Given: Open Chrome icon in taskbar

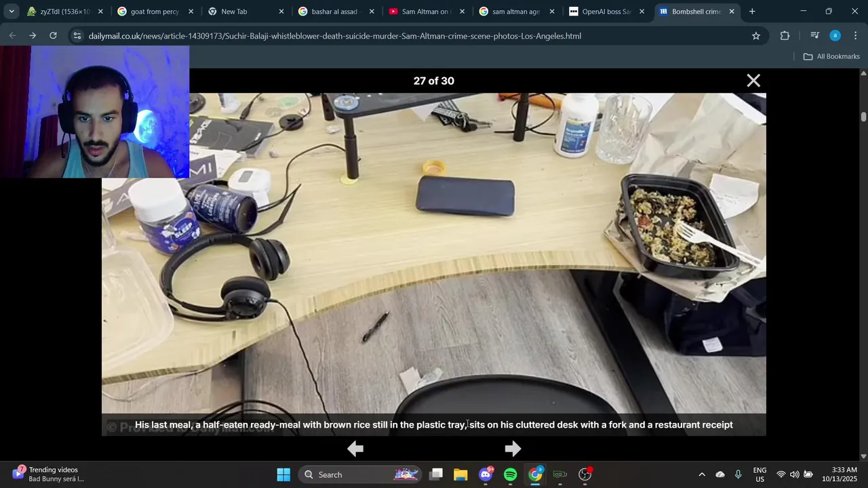Looking at the screenshot, I should (536, 474).
